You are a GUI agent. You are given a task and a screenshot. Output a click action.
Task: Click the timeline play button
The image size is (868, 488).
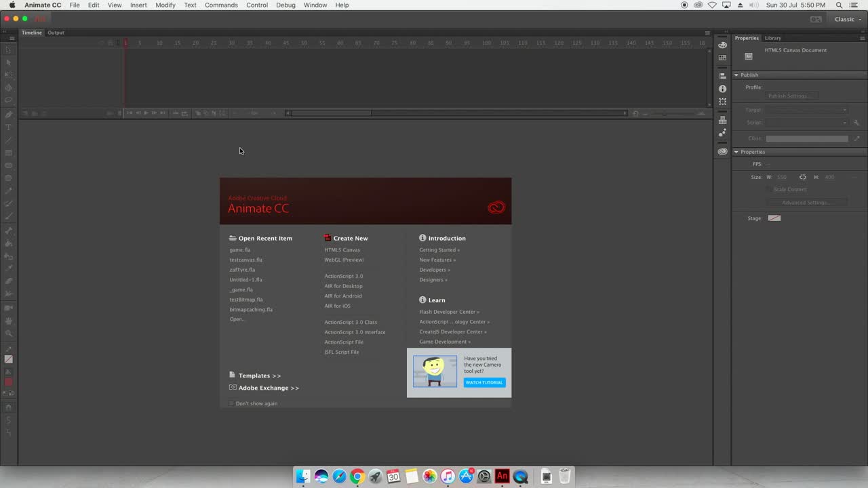coord(146,113)
